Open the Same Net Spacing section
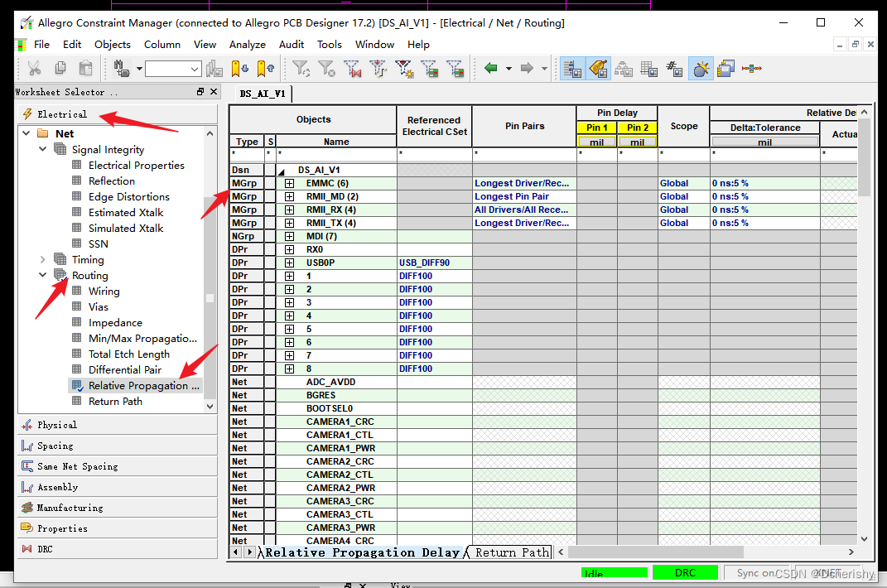This screenshot has width=887, height=588. coord(118,466)
